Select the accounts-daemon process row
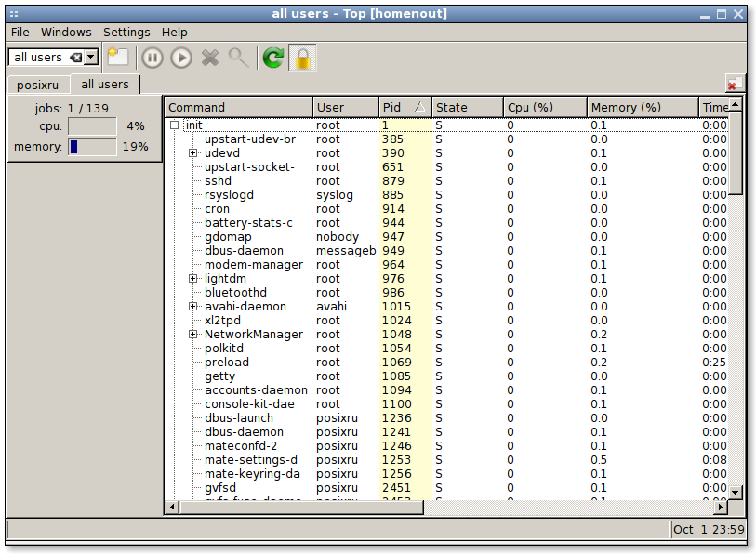Image resolution: width=756 pixels, height=554 pixels. pos(447,390)
